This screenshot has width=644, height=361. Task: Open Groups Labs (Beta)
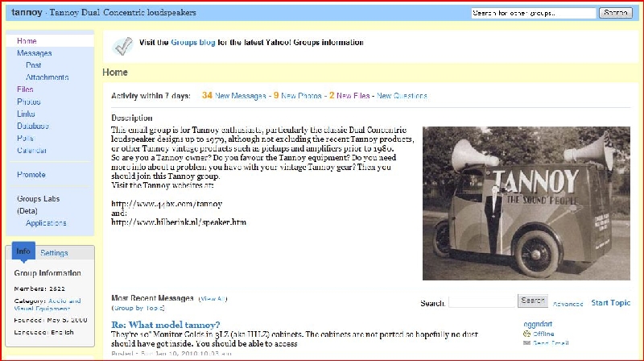tap(38, 205)
